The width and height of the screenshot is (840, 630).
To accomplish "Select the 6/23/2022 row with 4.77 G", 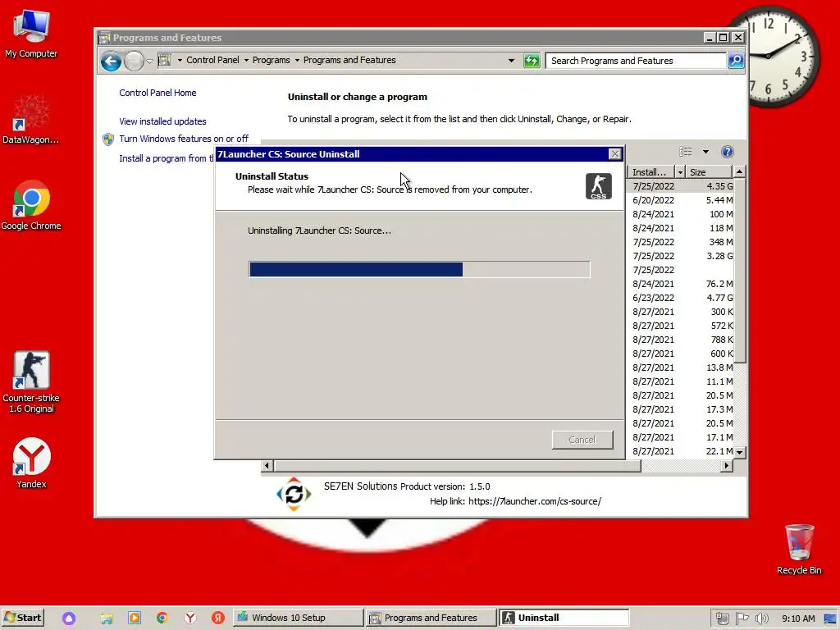I will click(682, 298).
